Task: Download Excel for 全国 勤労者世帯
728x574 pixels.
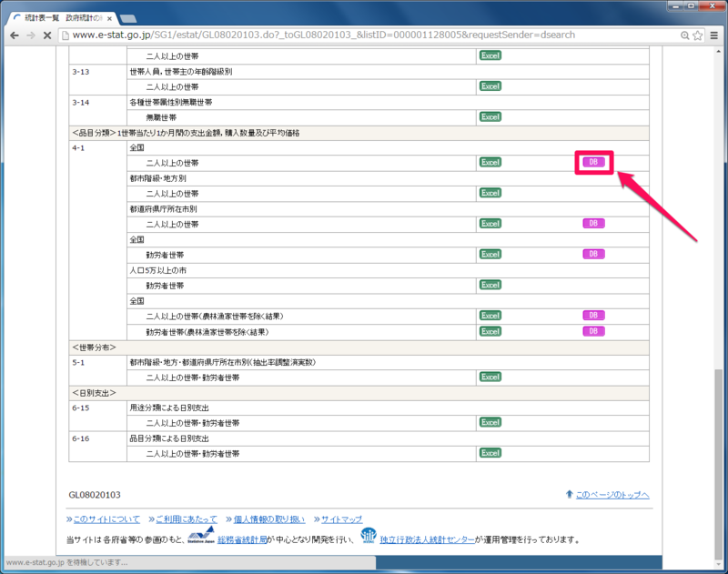Action: tap(490, 255)
